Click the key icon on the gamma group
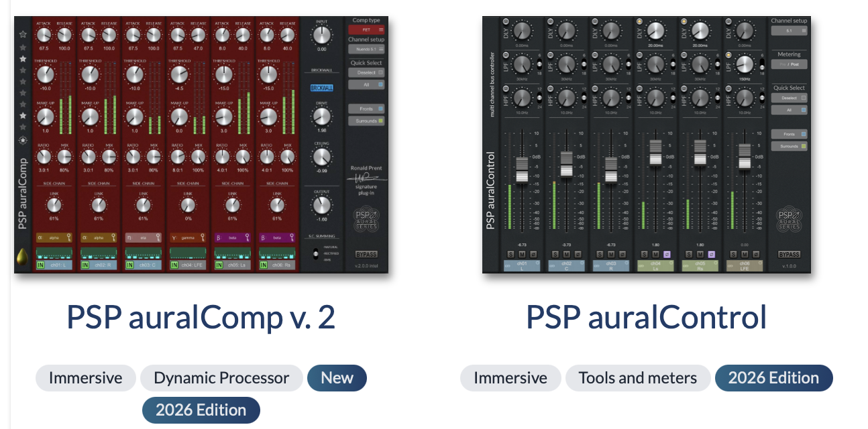 203,237
